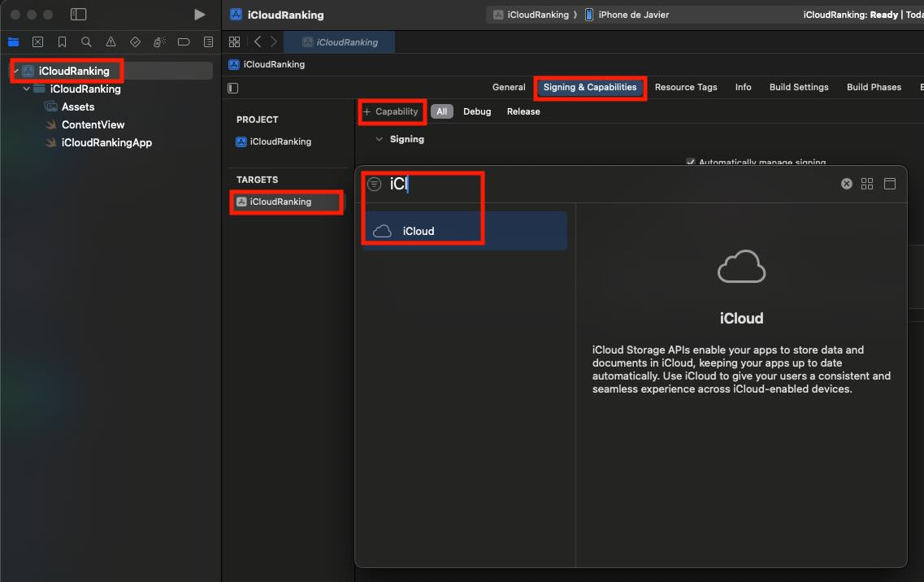Switch to the Build Phases tab
Viewport: 924px width, 582px height.
[x=874, y=87]
